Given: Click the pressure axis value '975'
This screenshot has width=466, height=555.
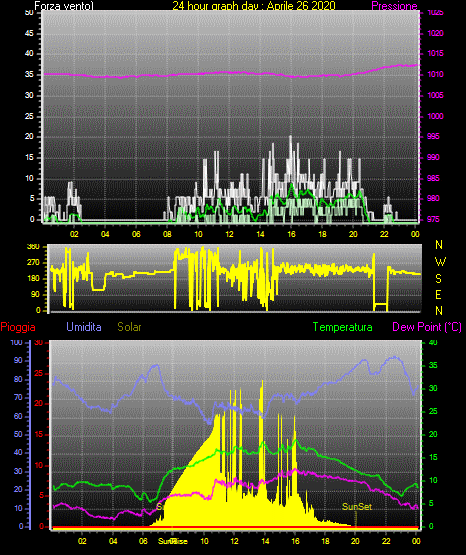Looking at the screenshot, I should coord(433,219).
